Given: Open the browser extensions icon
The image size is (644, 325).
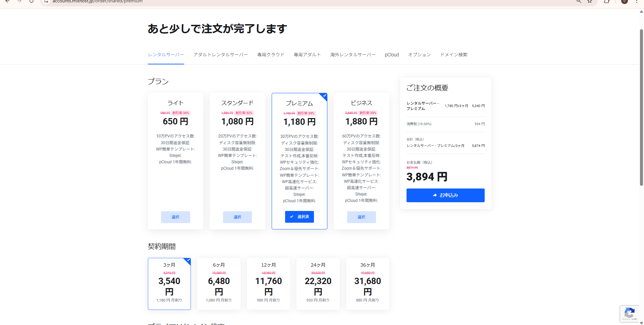Looking at the screenshot, I should pyautogui.click(x=606, y=1).
